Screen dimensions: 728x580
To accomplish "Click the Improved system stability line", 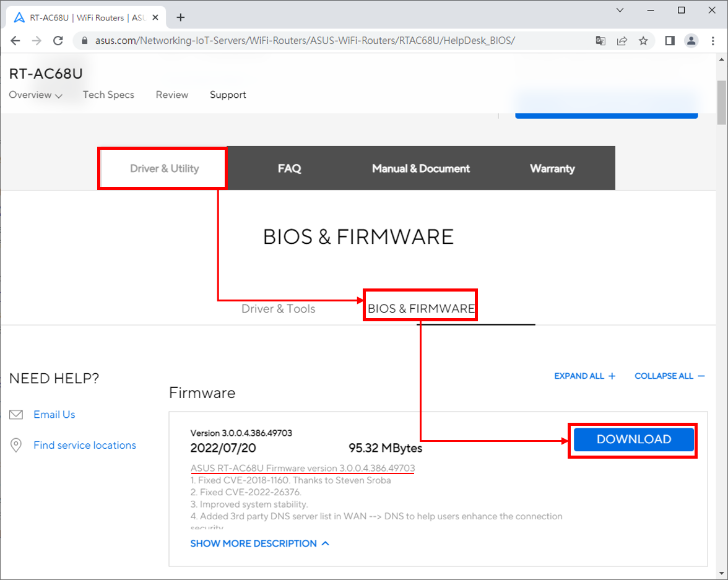I will 249,504.
